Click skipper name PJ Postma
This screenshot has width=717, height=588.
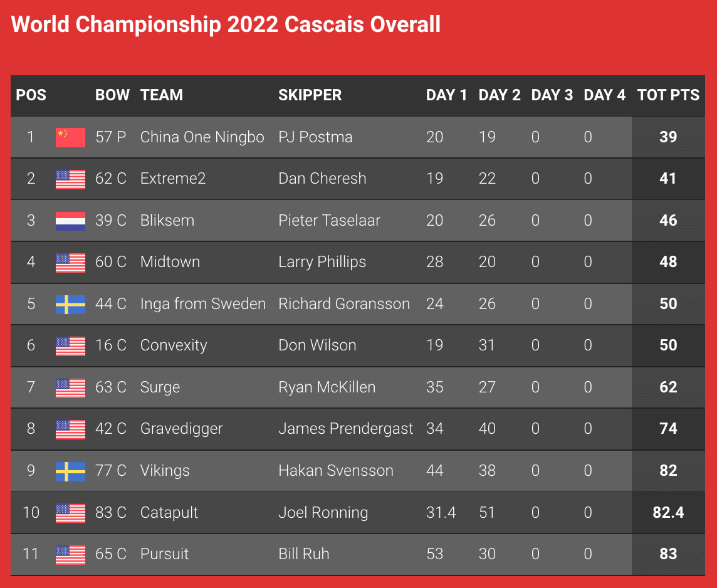[315, 137]
